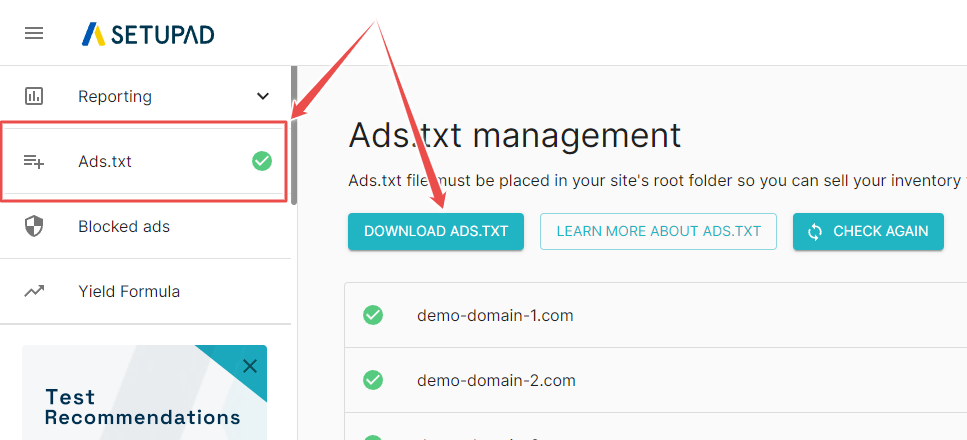967x440 pixels.
Task: Select the demo-domain-1.com row
Action: pos(656,315)
